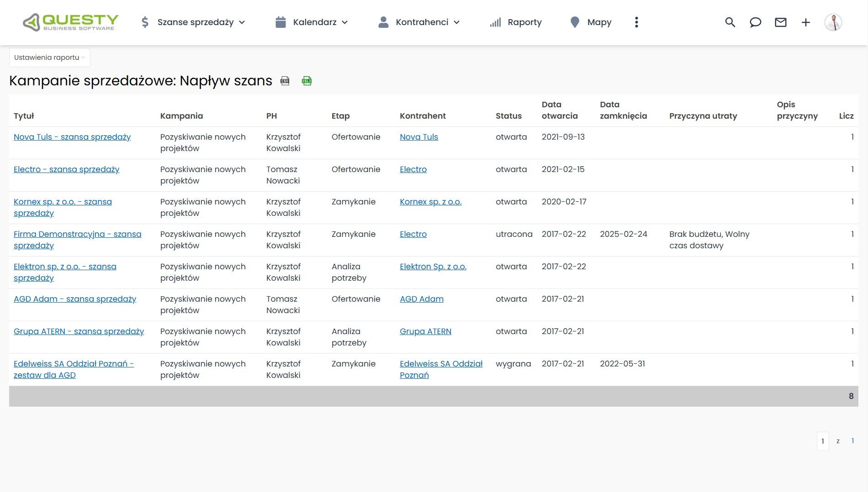The image size is (868, 492).
Task: Export report to CSV icon
Action: coord(285,81)
